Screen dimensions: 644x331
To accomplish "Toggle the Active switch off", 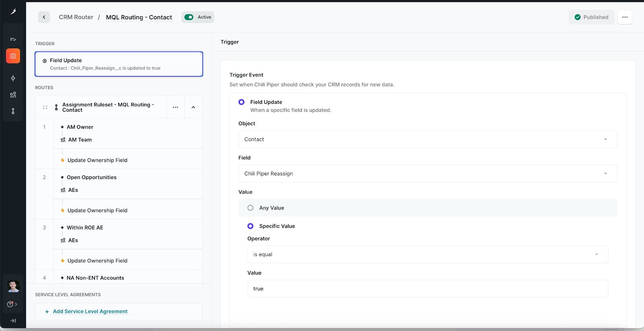I will [189, 17].
